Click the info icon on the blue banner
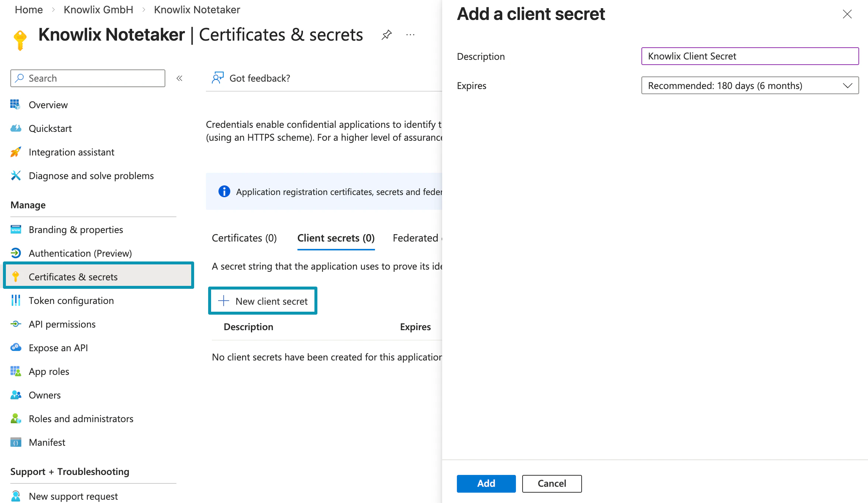The width and height of the screenshot is (868, 503). [x=224, y=192]
